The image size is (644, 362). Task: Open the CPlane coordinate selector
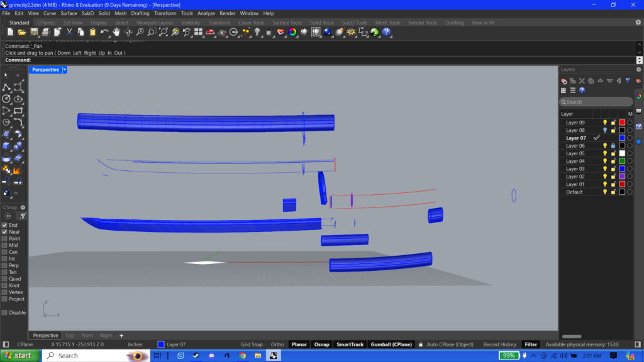pyautogui.click(x=25, y=344)
